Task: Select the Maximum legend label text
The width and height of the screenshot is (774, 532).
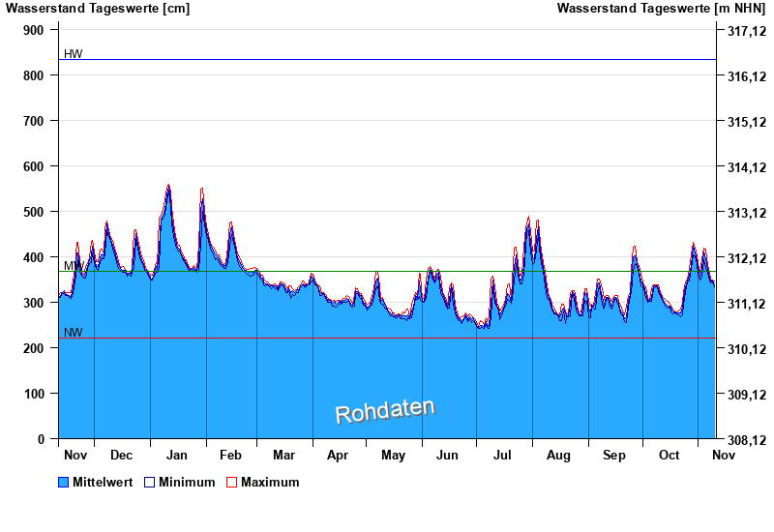Action: pos(270,482)
